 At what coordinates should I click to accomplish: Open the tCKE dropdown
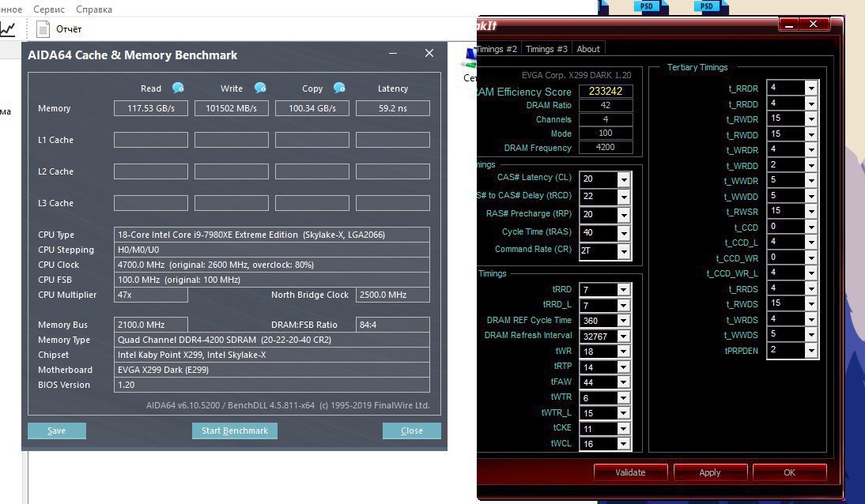(x=623, y=429)
